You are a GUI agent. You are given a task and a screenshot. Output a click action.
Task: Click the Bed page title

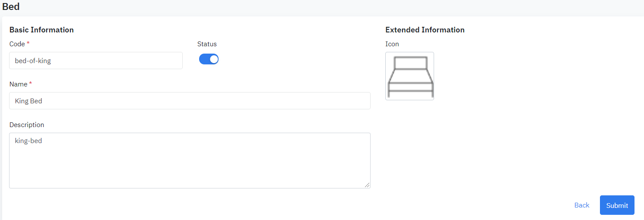(x=11, y=6)
